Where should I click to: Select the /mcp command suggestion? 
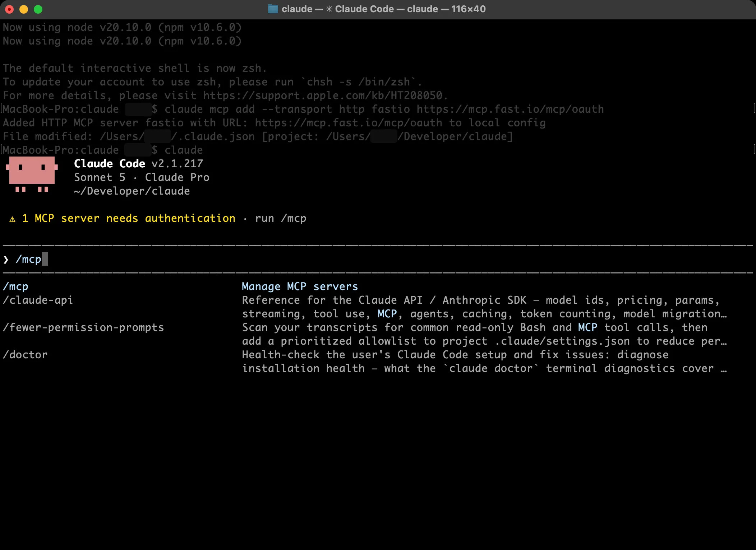point(15,286)
